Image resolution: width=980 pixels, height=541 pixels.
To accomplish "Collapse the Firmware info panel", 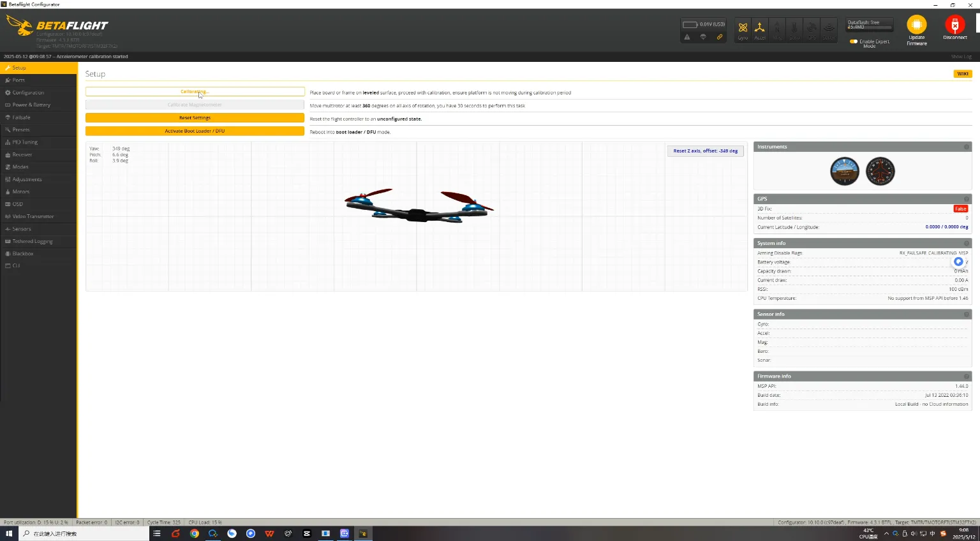I will pos(966,376).
